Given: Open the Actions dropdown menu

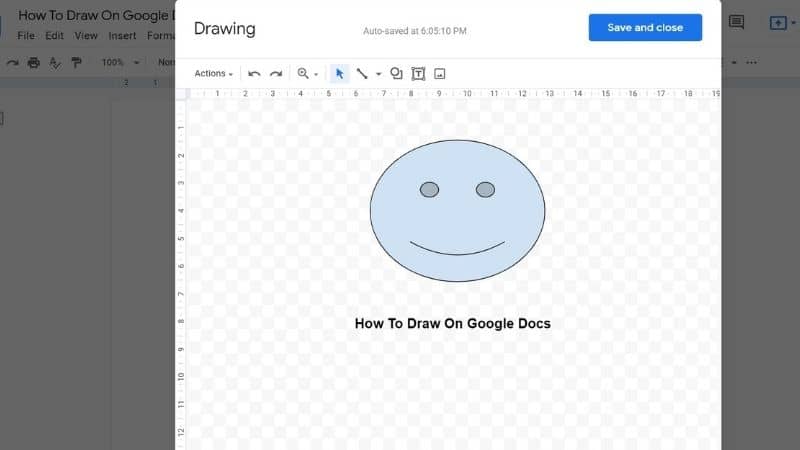Looking at the screenshot, I should coord(213,73).
